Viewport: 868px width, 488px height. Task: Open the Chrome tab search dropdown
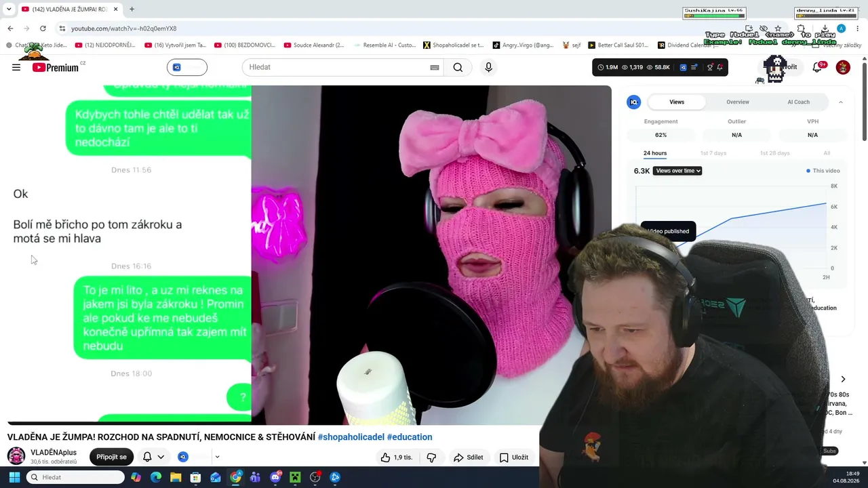(x=9, y=9)
